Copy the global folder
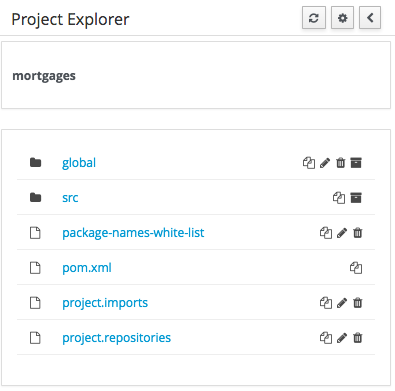 pyautogui.click(x=309, y=163)
